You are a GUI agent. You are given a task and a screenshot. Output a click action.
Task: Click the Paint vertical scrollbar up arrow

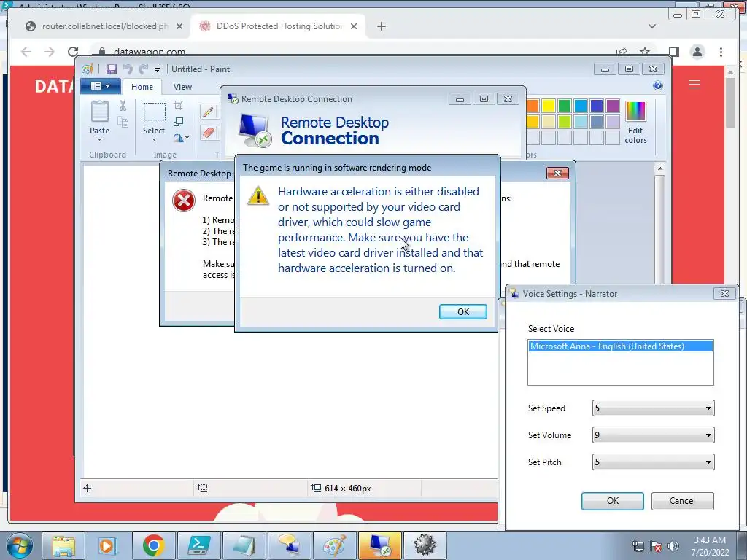659,168
